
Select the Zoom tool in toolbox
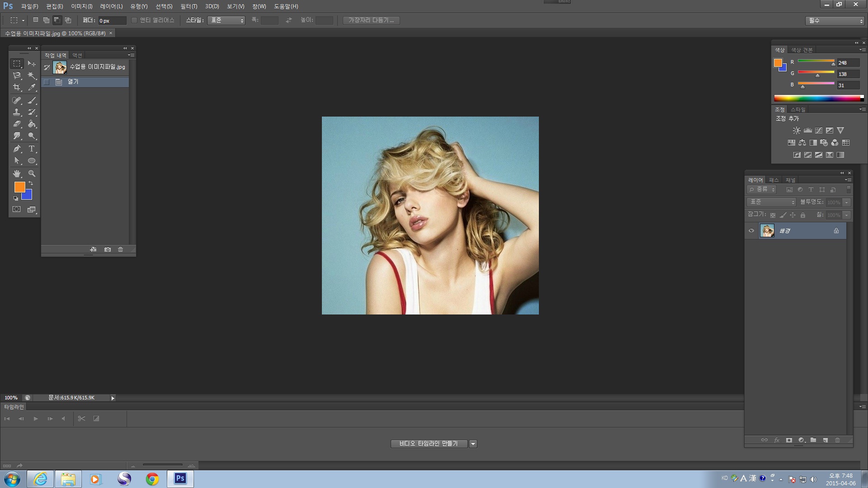pos(32,174)
